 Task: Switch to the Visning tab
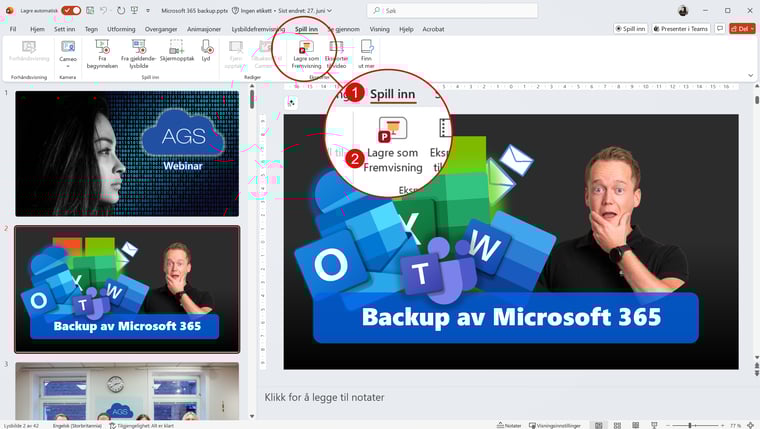(380, 29)
